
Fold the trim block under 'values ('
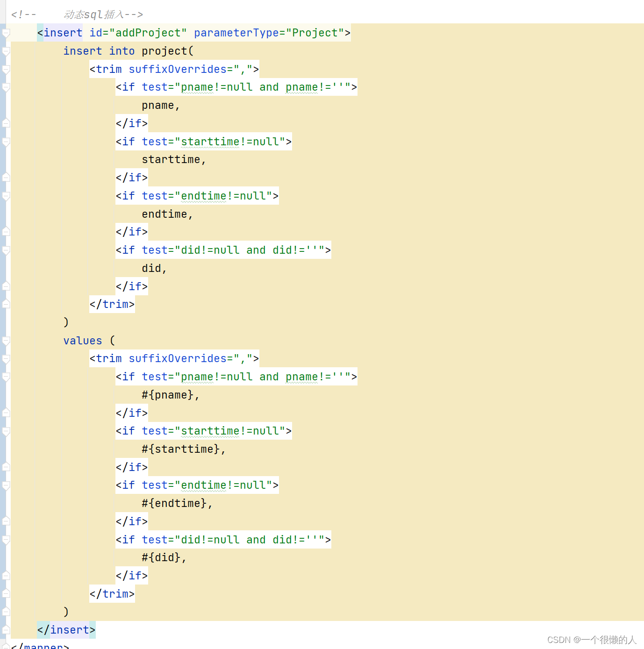point(6,359)
